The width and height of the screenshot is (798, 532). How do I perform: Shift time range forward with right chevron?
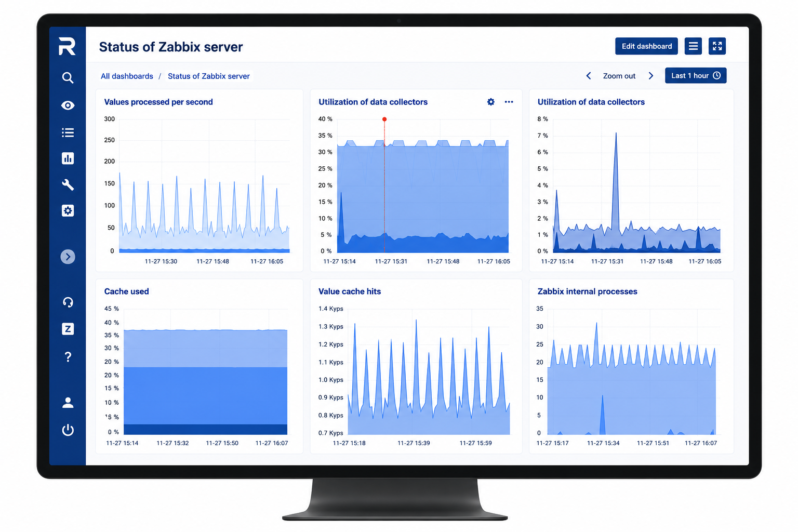pyautogui.click(x=651, y=76)
